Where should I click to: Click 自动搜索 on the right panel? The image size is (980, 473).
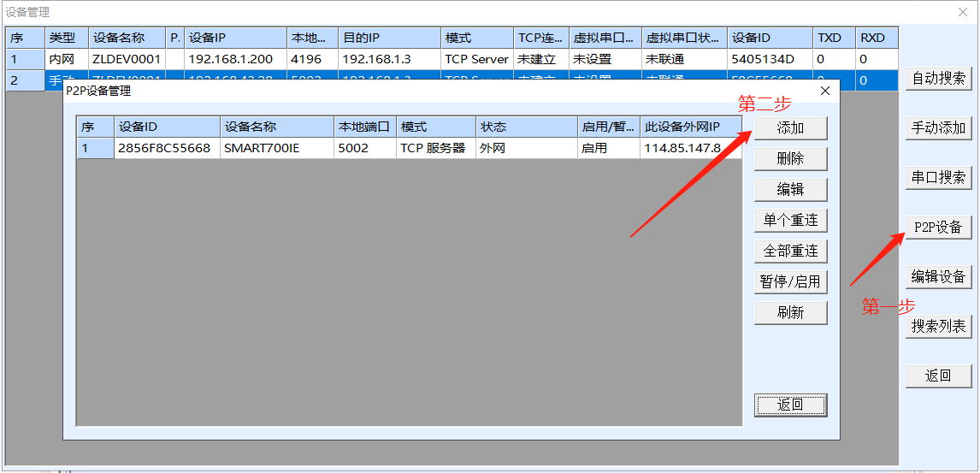click(938, 79)
